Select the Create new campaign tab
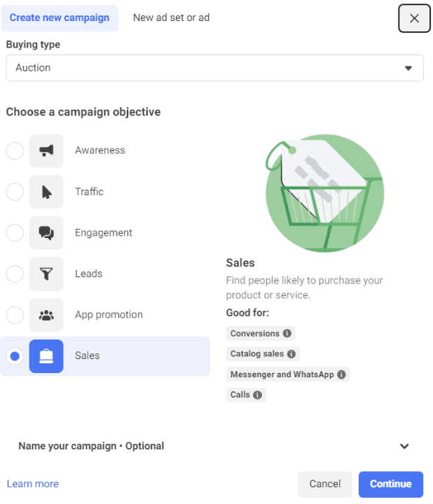The height and width of the screenshot is (504, 433). pyautogui.click(x=60, y=17)
